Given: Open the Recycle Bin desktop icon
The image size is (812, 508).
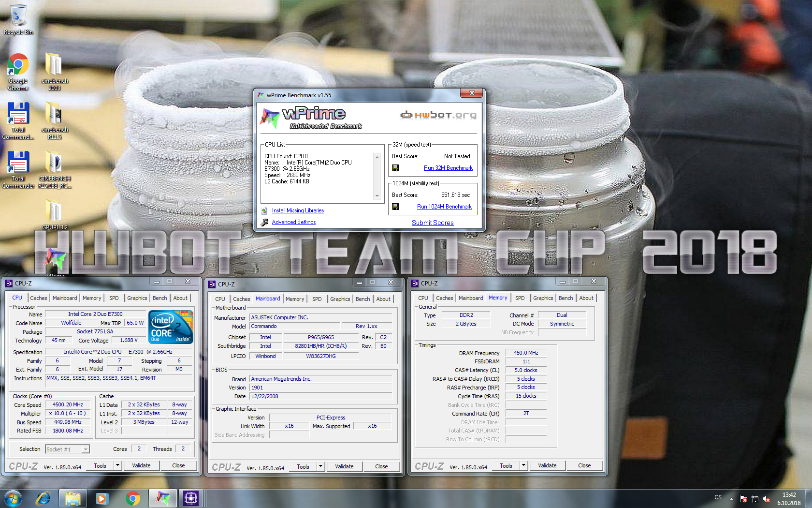Looking at the screenshot, I should tap(18, 19).
